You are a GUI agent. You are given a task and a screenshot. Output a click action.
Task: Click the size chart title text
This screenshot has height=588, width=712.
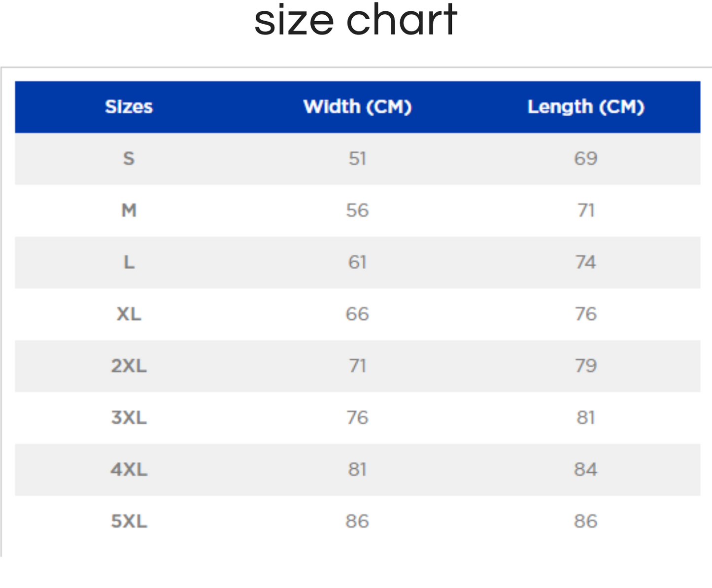[356, 21]
